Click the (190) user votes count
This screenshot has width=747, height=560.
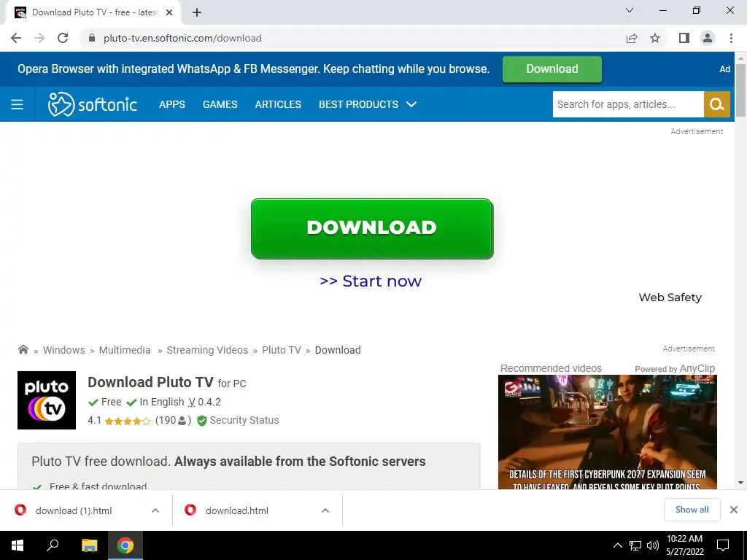(173, 421)
